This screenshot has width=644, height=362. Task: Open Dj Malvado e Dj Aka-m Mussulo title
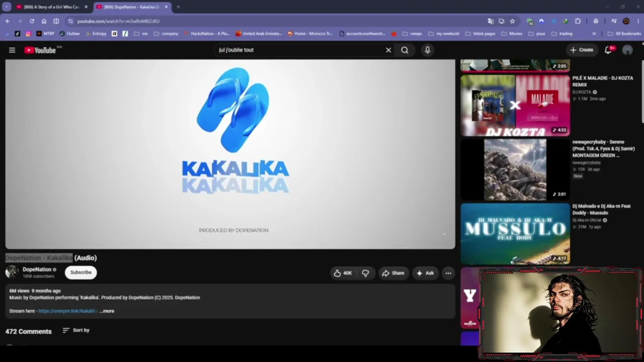click(x=601, y=209)
